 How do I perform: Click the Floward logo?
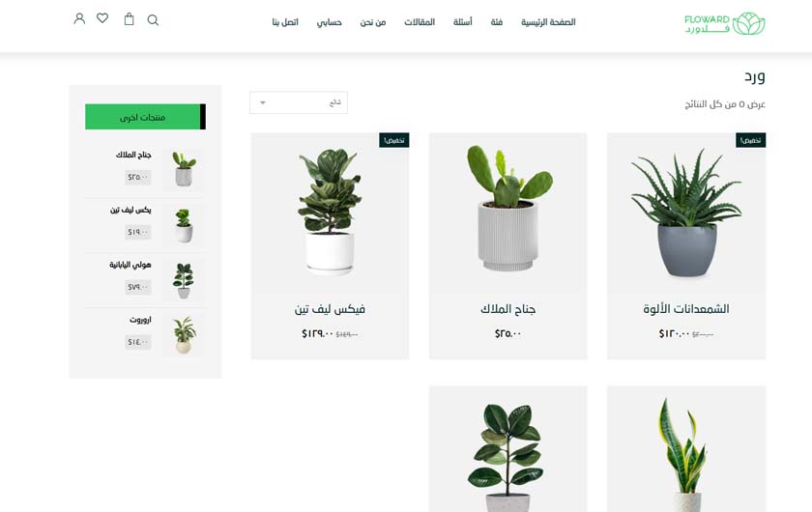tap(724, 24)
